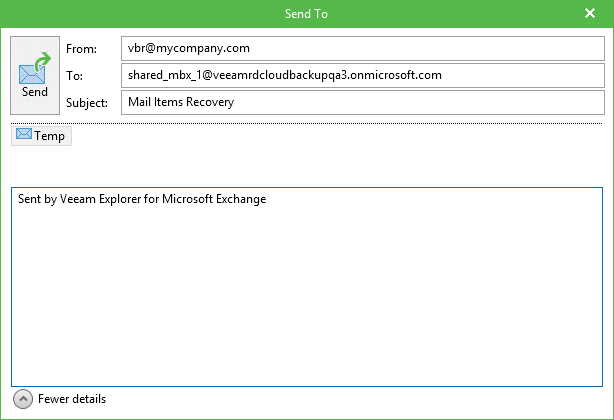Select the Temp attached mail item
Image resolution: width=614 pixels, height=420 pixels.
click(x=41, y=136)
